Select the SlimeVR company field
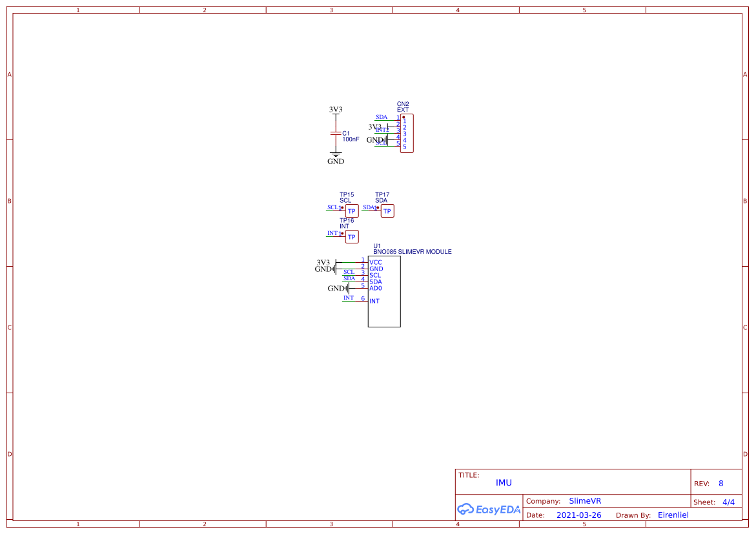756x534 pixels. point(585,501)
